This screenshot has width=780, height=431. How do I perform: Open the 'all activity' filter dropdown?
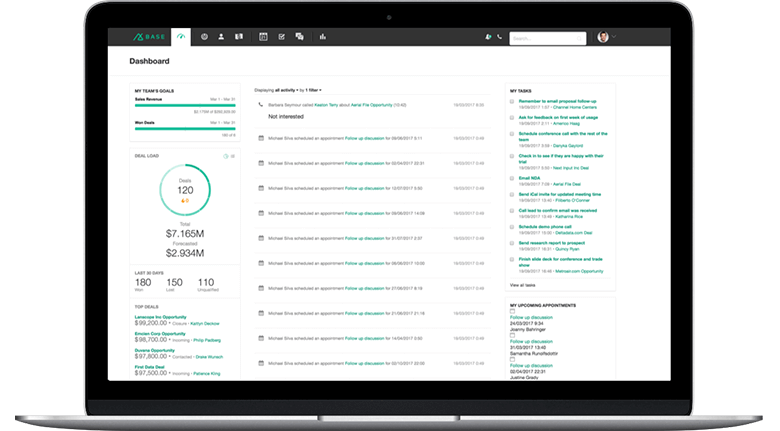pyautogui.click(x=287, y=90)
